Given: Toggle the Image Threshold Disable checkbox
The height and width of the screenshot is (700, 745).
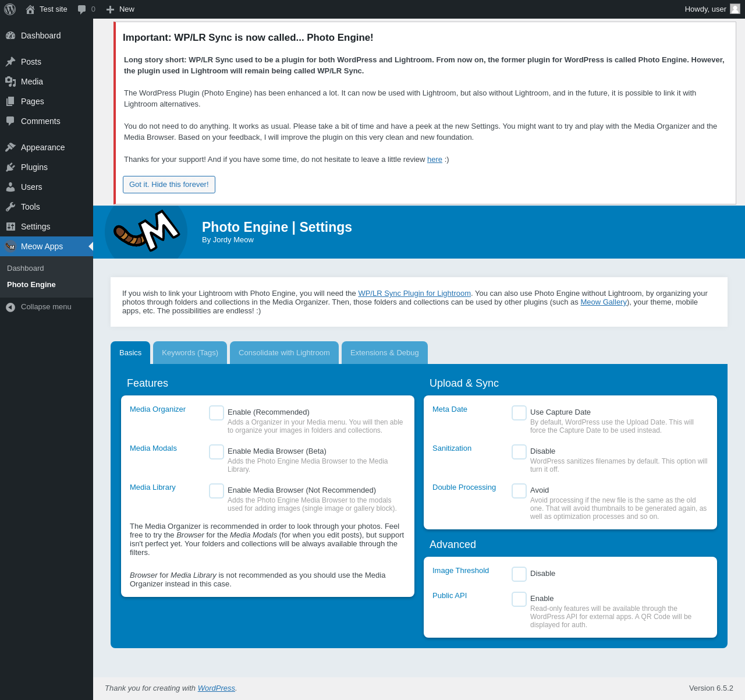Looking at the screenshot, I should (519, 574).
